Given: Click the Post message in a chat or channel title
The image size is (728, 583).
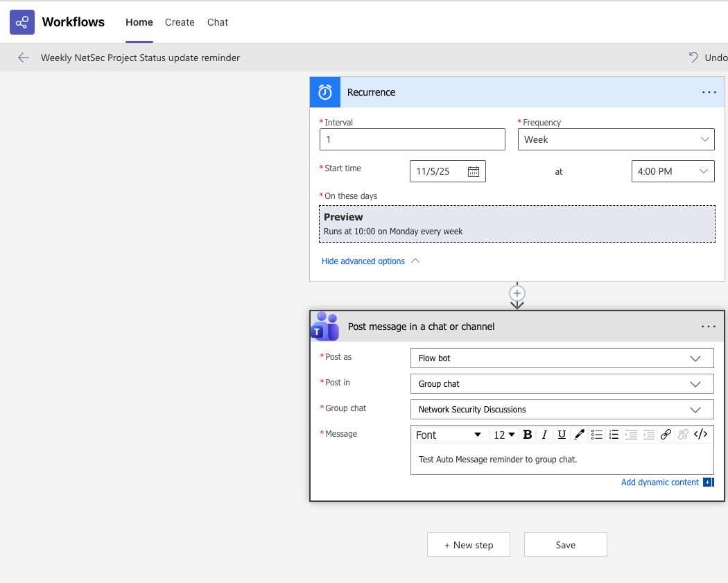Looking at the screenshot, I should (421, 327).
